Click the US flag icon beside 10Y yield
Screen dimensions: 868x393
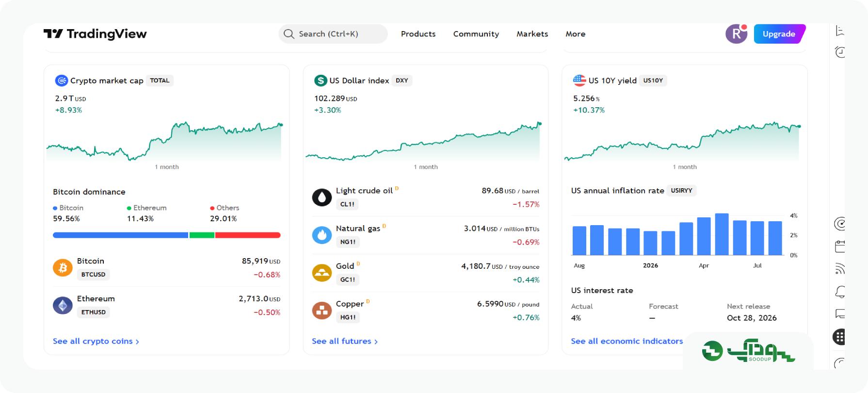[x=579, y=81]
